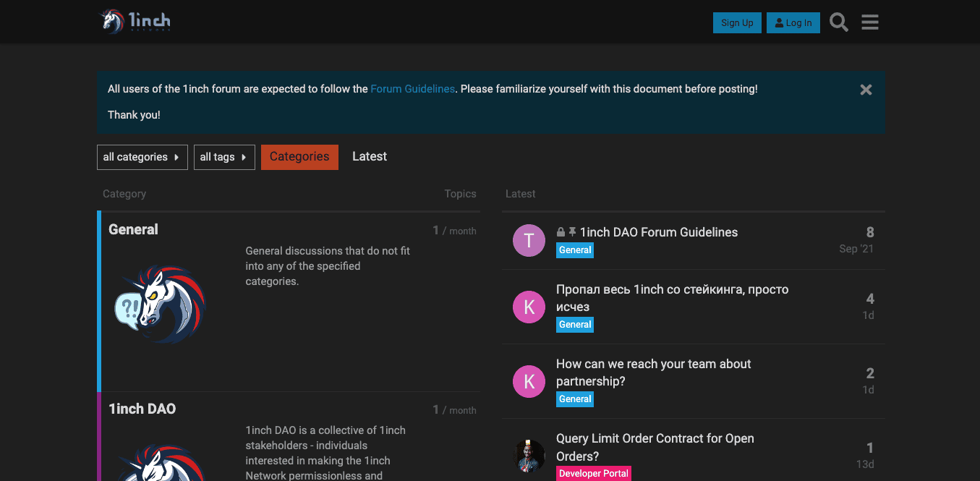
Task: Click the reply count 4 on Пропал весь topic
Action: pos(870,299)
